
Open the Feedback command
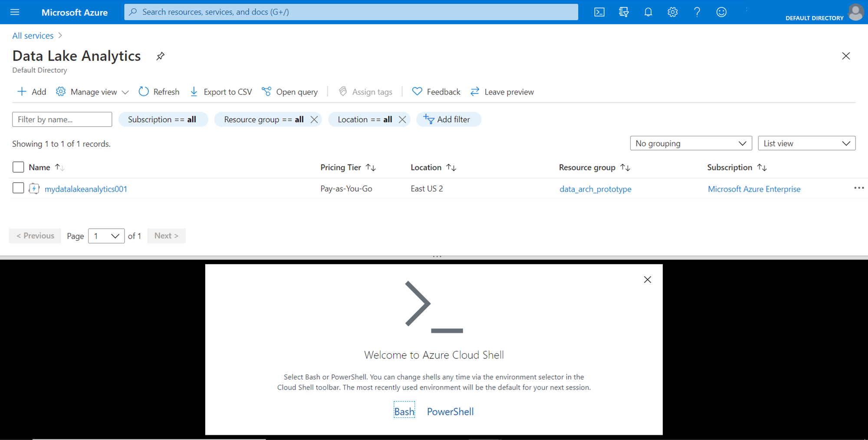tap(436, 92)
